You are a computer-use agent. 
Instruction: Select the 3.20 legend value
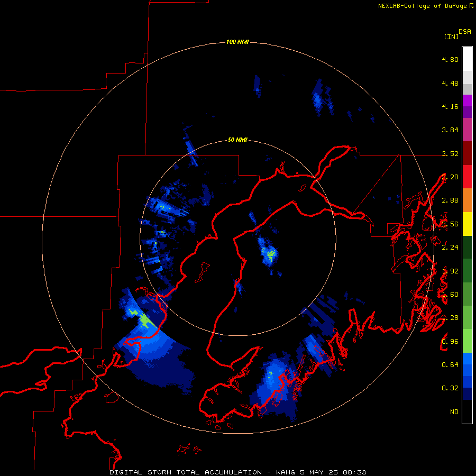(450, 177)
